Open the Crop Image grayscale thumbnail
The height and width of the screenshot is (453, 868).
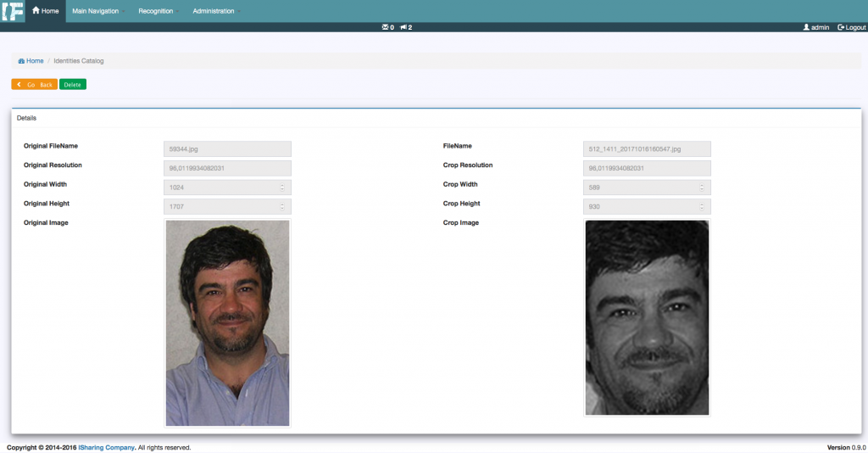pyautogui.click(x=647, y=317)
